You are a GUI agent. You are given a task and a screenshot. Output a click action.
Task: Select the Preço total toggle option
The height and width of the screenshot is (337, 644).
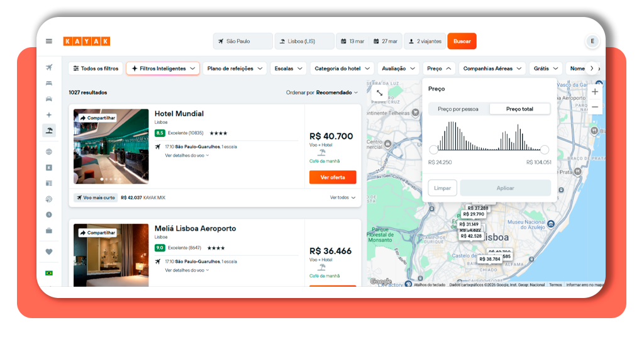(x=519, y=109)
